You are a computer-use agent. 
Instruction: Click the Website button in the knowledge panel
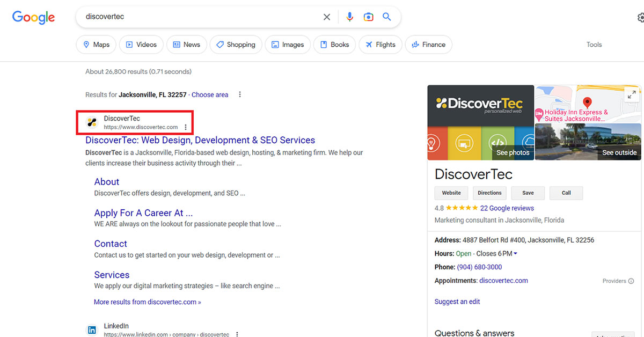451,193
